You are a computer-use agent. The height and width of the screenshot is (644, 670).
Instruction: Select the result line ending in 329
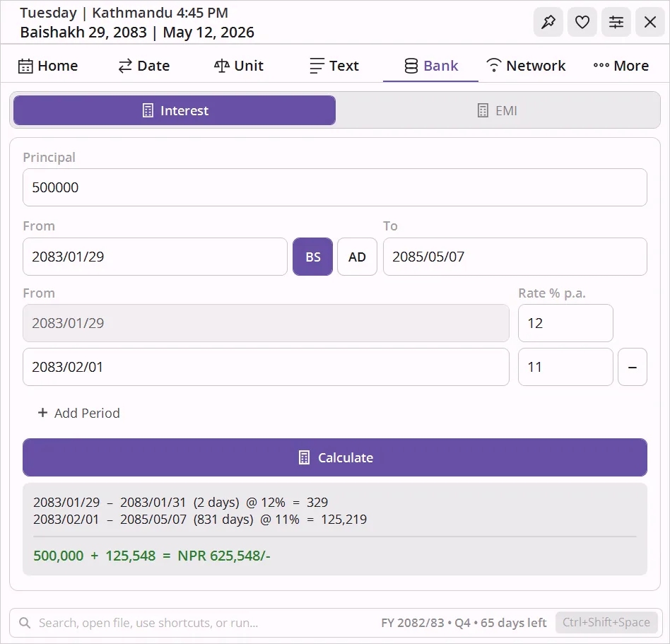pyautogui.click(x=180, y=502)
